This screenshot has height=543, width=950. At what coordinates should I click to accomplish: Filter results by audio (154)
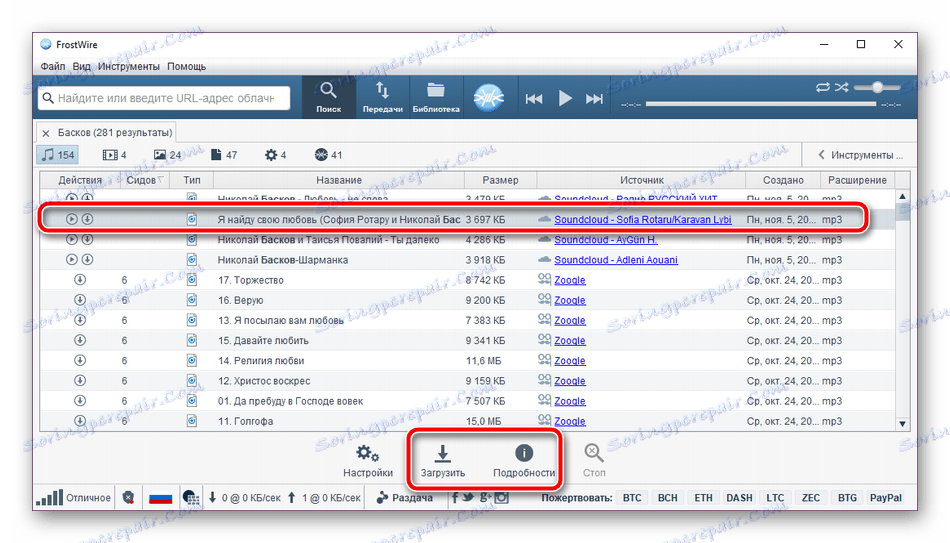pyautogui.click(x=58, y=155)
